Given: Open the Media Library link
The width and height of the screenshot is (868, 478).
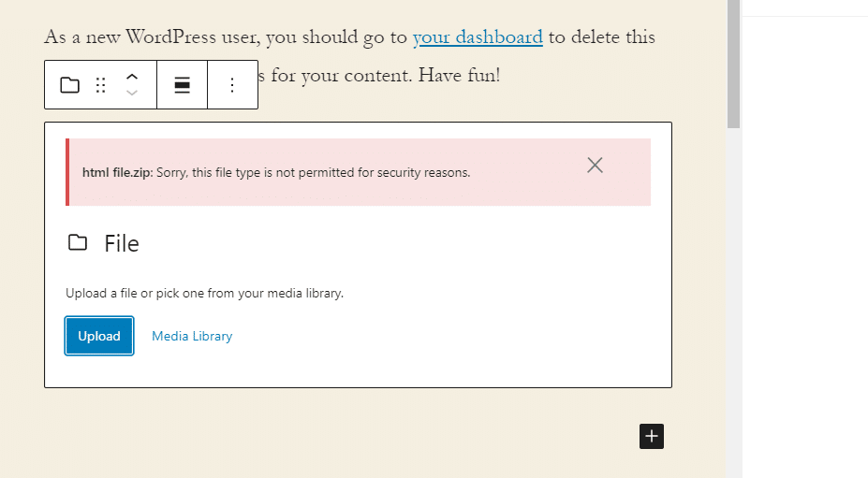Looking at the screenshot, I should click(x=192, y=336).
